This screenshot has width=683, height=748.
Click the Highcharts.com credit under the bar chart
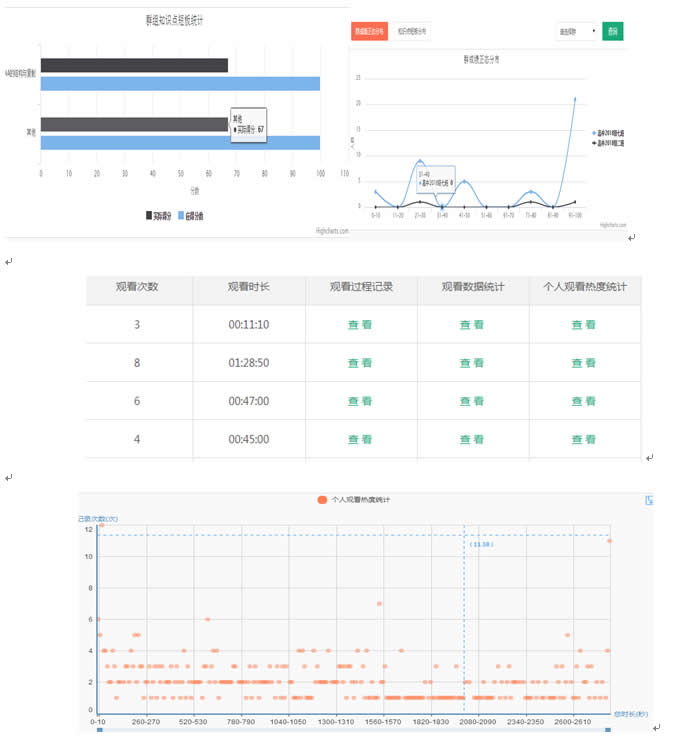pos(332,231)
